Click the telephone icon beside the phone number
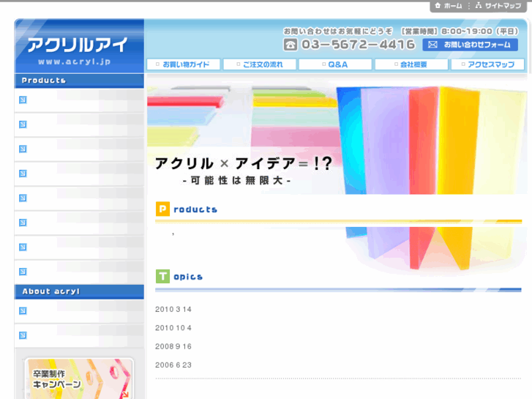This screenshot has width=532, height=399. pos(291,45)
